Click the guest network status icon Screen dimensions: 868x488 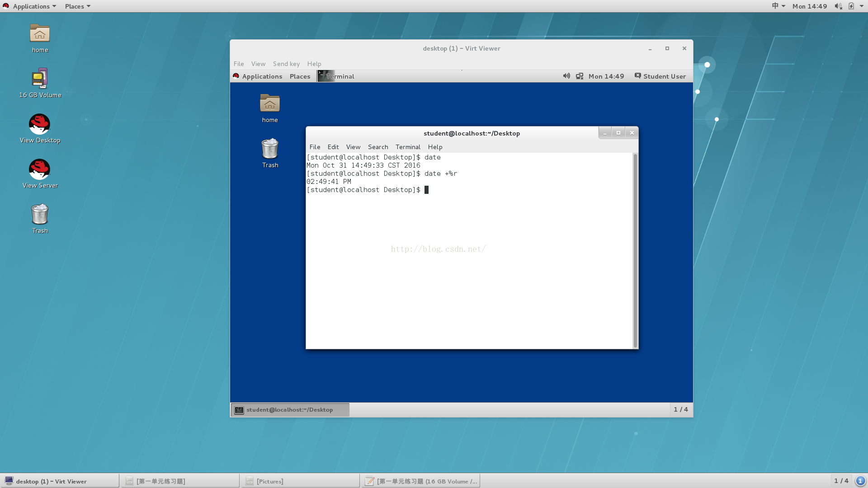pyautogui.click(x=580, y=76)
